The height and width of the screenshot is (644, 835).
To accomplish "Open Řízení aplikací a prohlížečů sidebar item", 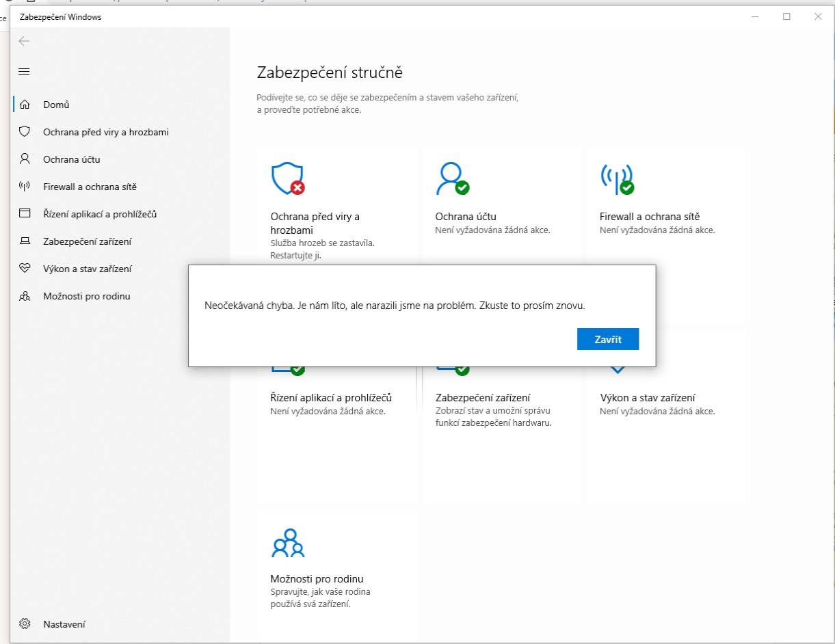I will pos(100,214).
